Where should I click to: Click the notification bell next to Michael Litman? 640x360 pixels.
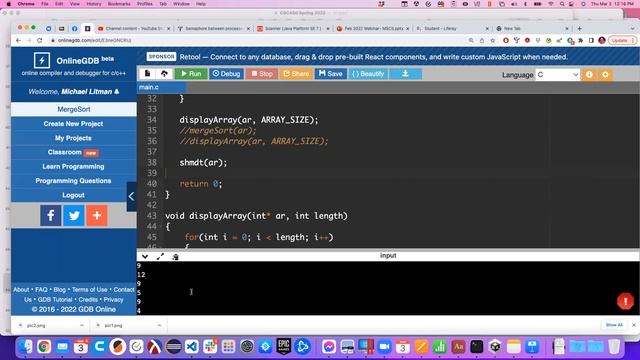(x=117, y=91)
